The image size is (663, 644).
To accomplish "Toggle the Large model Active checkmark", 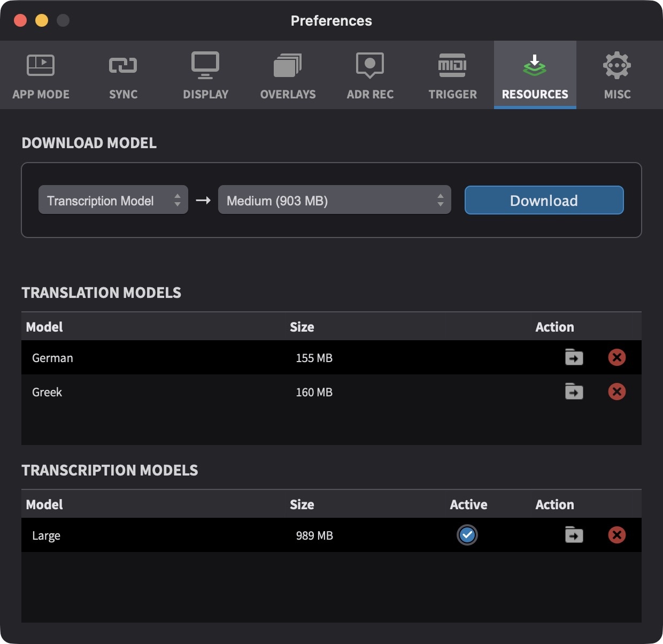I will [467, 535].
